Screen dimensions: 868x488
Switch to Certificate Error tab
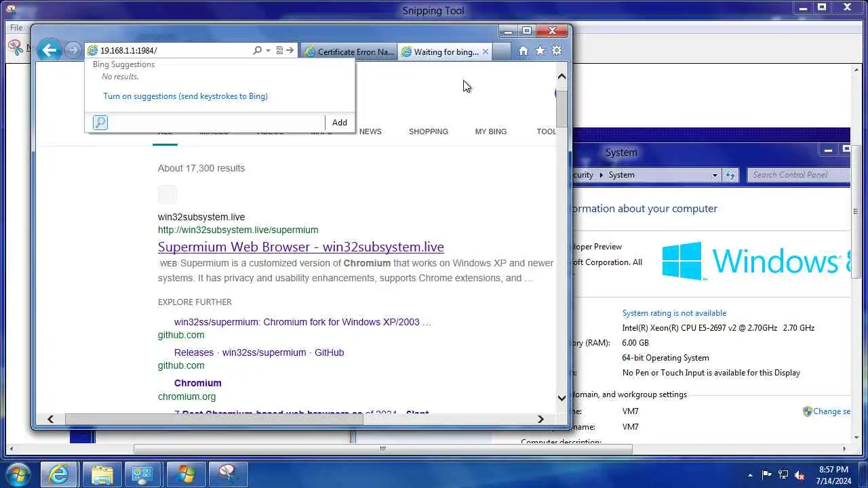coord(349,52)
